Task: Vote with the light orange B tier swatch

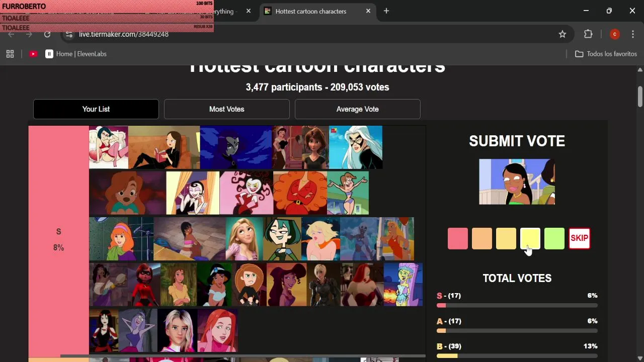Action: (506, 238)
